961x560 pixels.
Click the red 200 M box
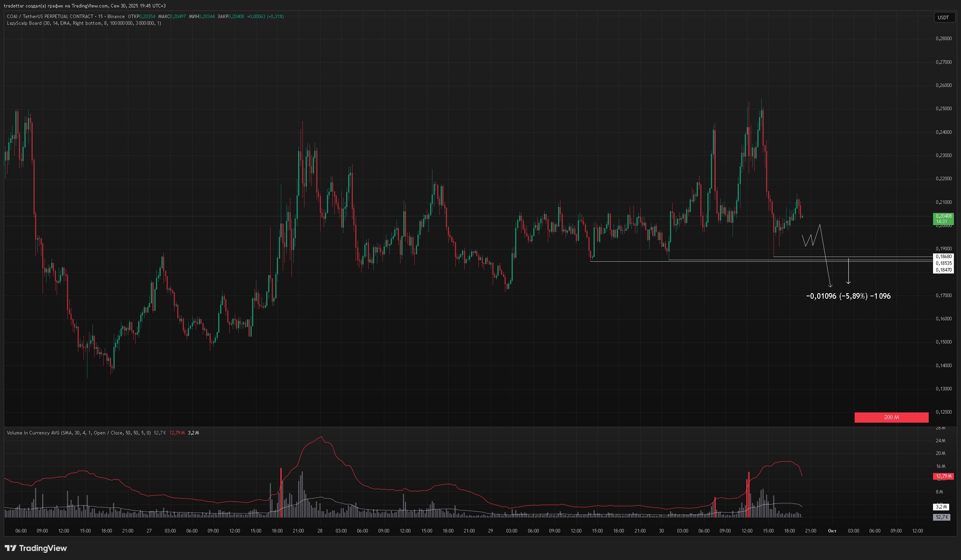point(891,417)
